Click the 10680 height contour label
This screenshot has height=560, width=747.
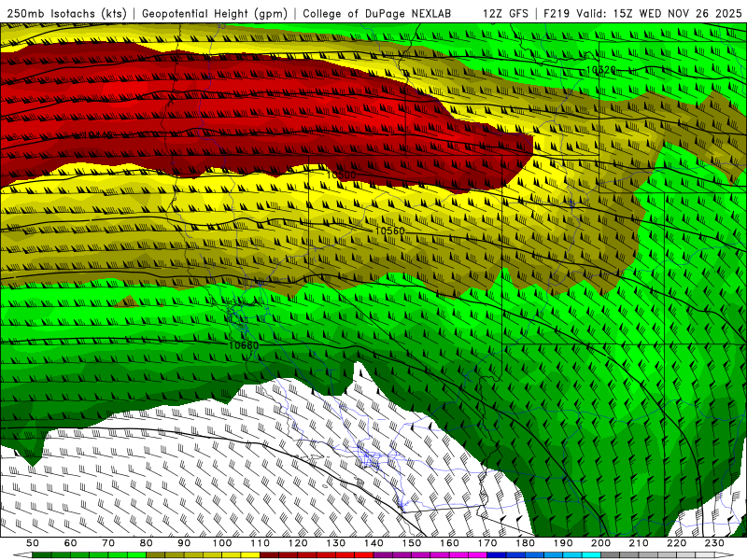(x=244, y=344)
